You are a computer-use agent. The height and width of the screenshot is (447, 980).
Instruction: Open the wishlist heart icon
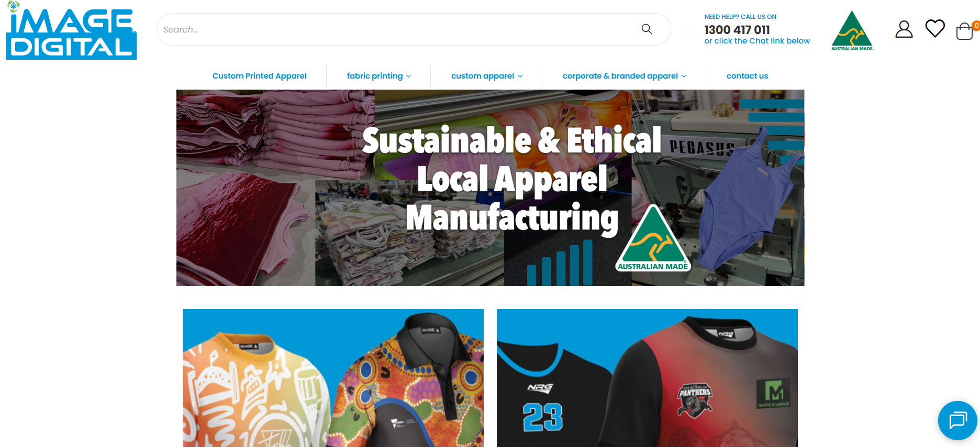coord(935,28)
